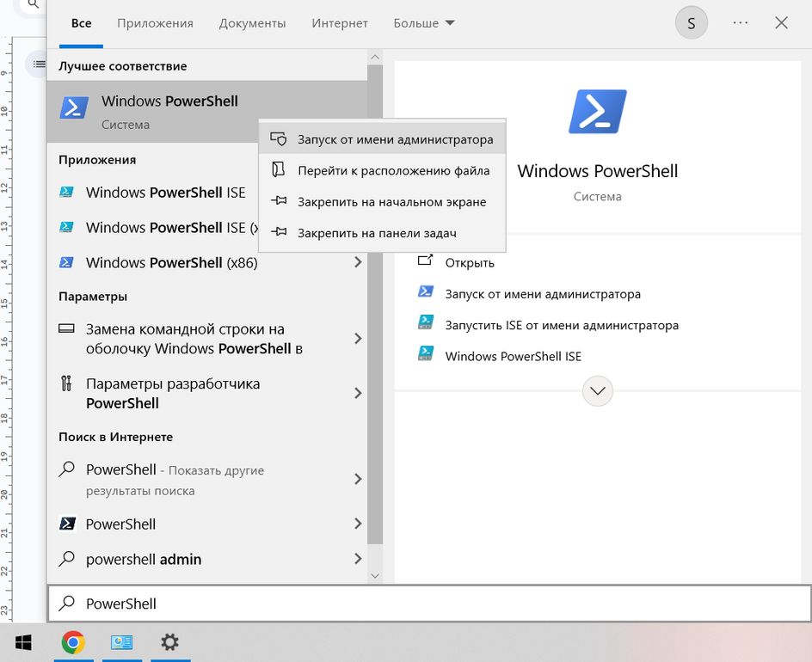The image size is (812, 662).
Task: Click the 'PowerShell' search input field
Action: click(430, 604)
